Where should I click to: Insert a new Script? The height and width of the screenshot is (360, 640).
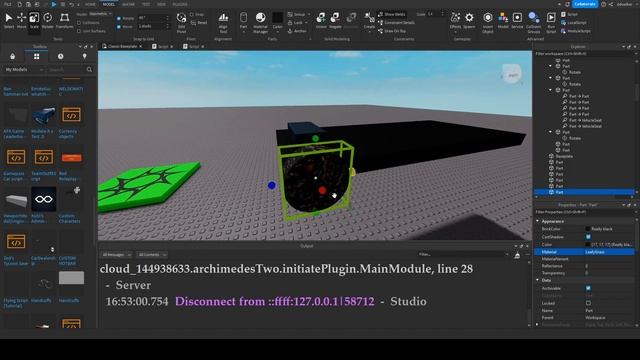point(569,14)
